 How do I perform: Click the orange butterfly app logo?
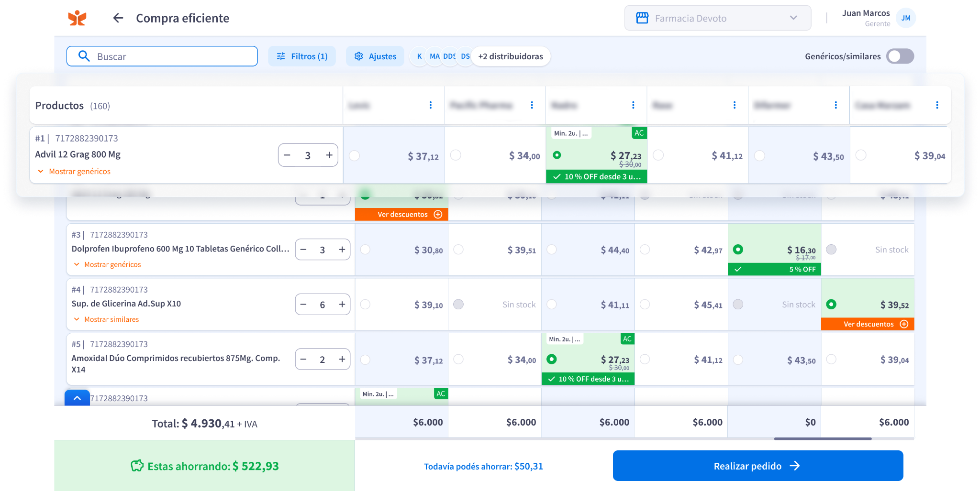pos(77,18)
